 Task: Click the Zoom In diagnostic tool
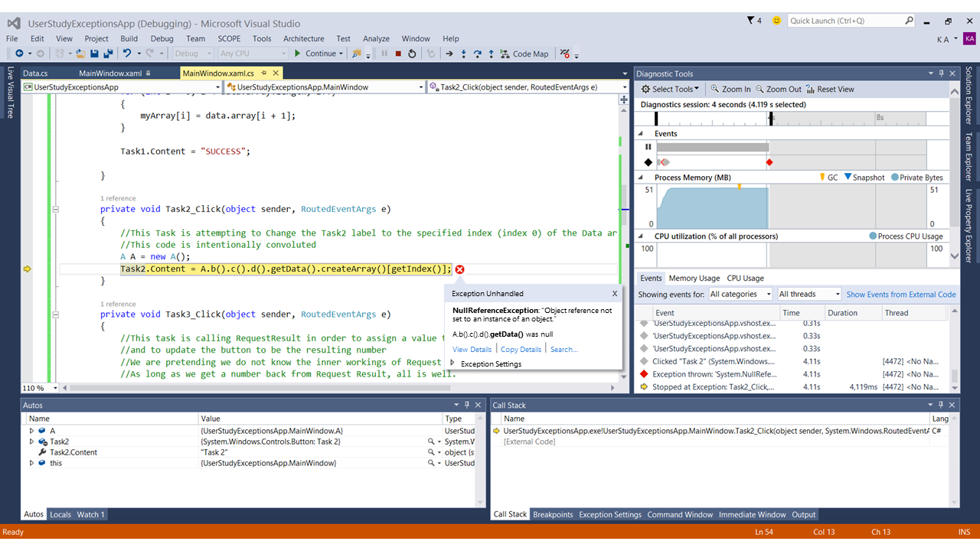click(x=730, y=89)
